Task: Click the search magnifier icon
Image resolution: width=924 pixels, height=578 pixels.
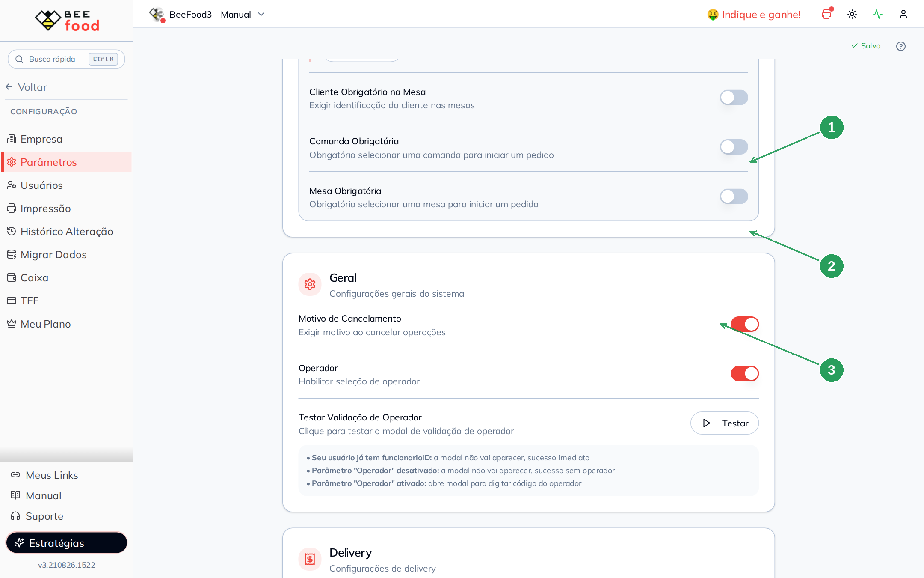Action: pos(19,59)
